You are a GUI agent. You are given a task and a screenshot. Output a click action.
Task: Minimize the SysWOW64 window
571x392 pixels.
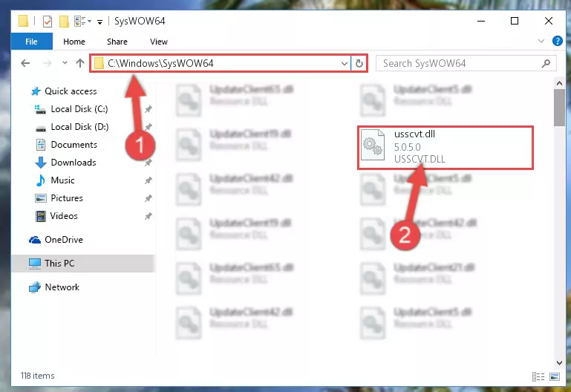click(x=481, y=21)
